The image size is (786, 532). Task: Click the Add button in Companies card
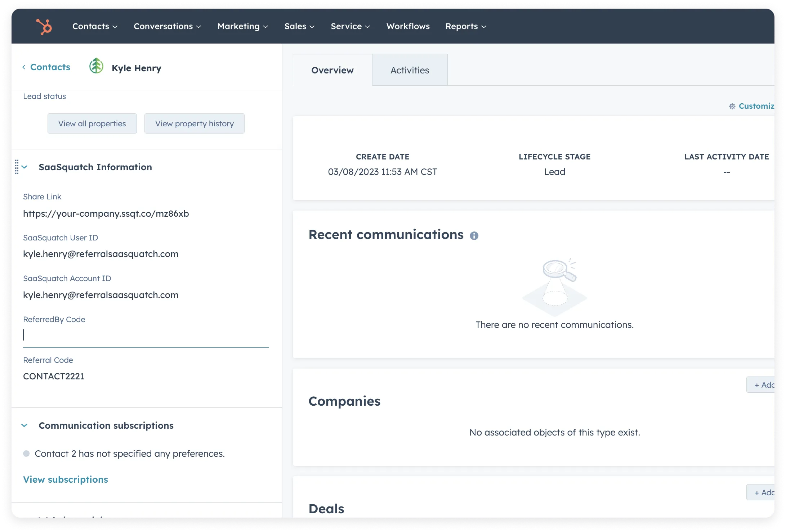tap(761, 385)
